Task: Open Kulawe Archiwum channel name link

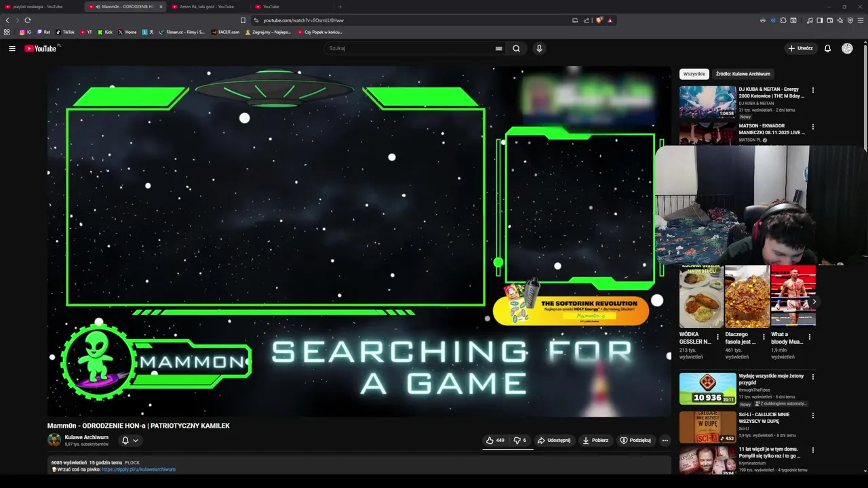Action: pyautogui.click(x=86, y=437)
